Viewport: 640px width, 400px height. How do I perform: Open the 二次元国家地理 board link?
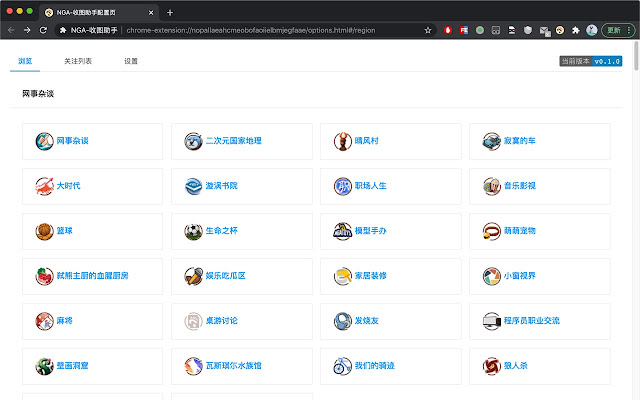(x=233, y=141)
